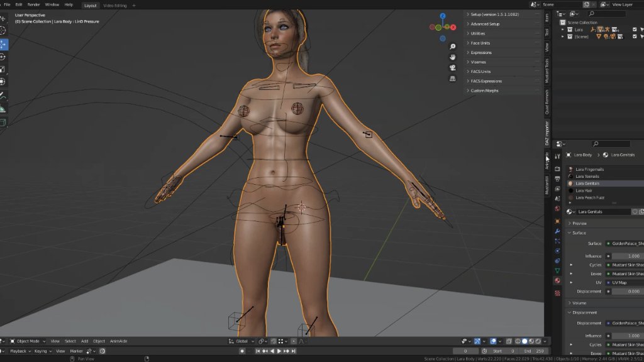Open the Mustard Tools sidebar tab
Image resolution: width=644 pixels, height=362 pixels.
pos(547,70)
